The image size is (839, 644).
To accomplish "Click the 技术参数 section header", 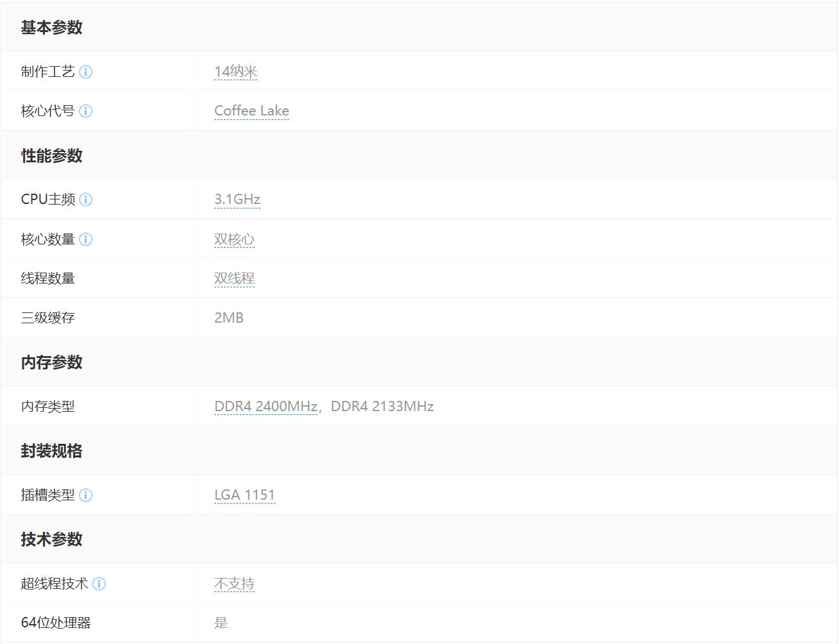I will pyautogui.click(x=51, y=539).
